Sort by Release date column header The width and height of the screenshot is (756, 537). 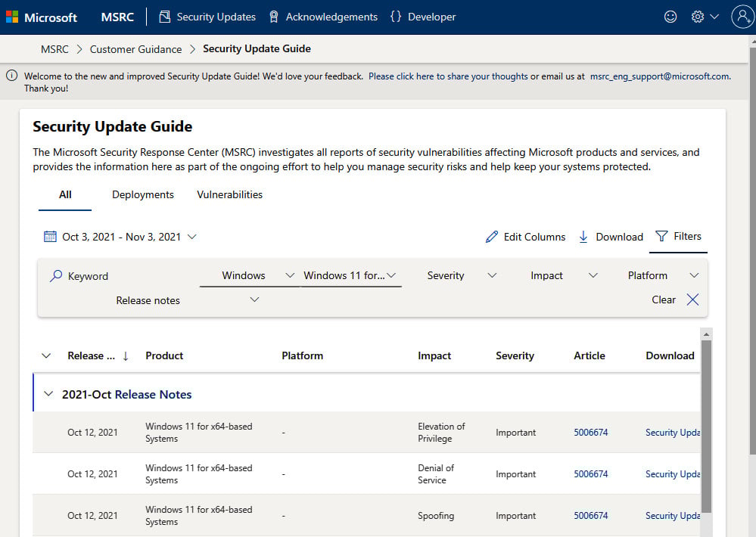coord(91,355)
